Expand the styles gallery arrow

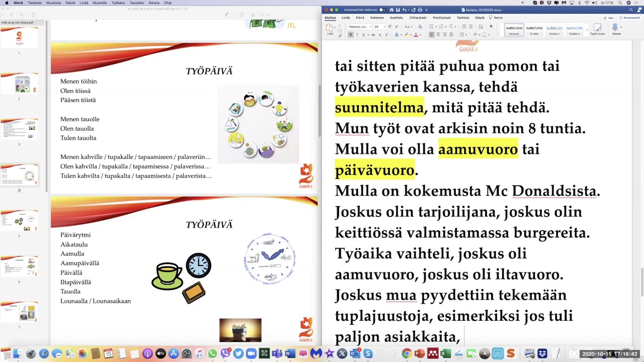(x=587, y=30)
